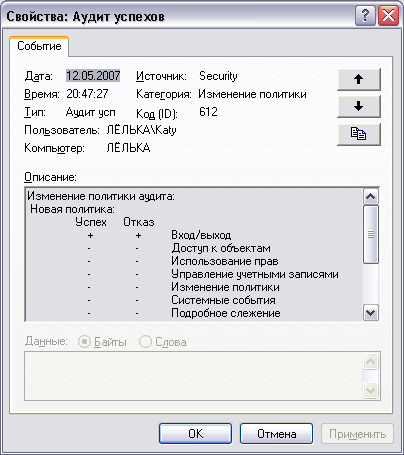
Task: Close the properties dialog with X
Action: pyautogui.click(x=388, y=15)
